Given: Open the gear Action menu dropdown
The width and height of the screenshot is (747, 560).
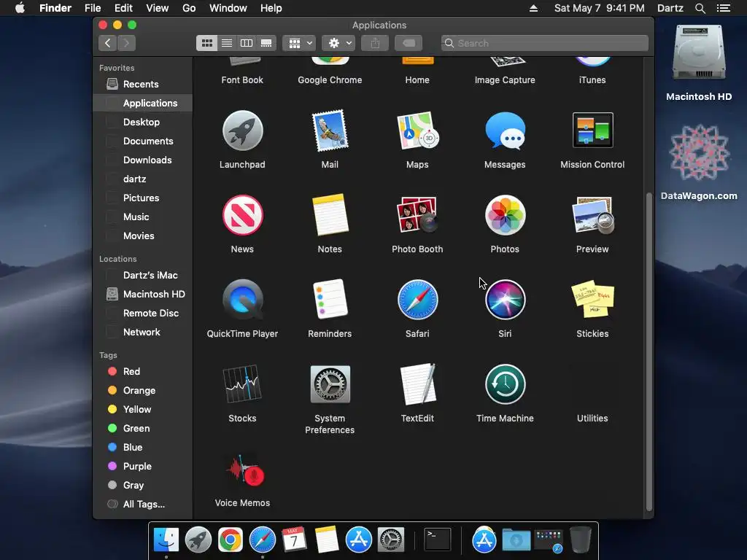Looking at the screenshot, I should click(x=338, y=43).
